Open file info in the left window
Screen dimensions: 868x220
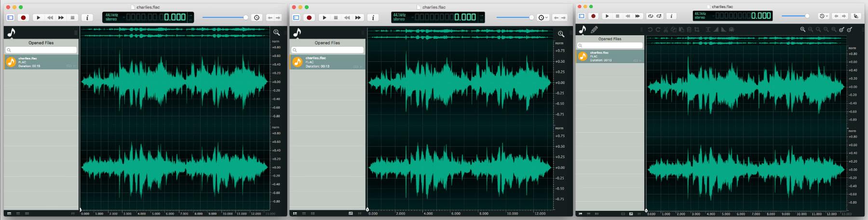(87, 17)
